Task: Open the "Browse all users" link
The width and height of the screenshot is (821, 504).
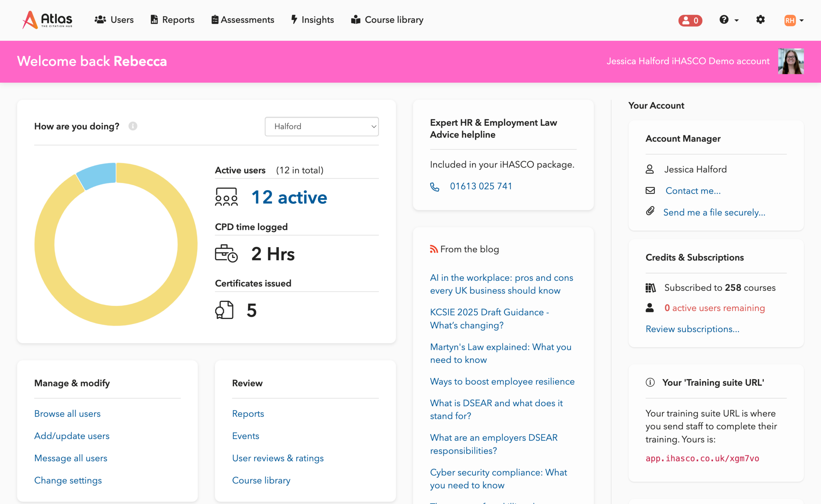Action: click(x=67, y=413)
